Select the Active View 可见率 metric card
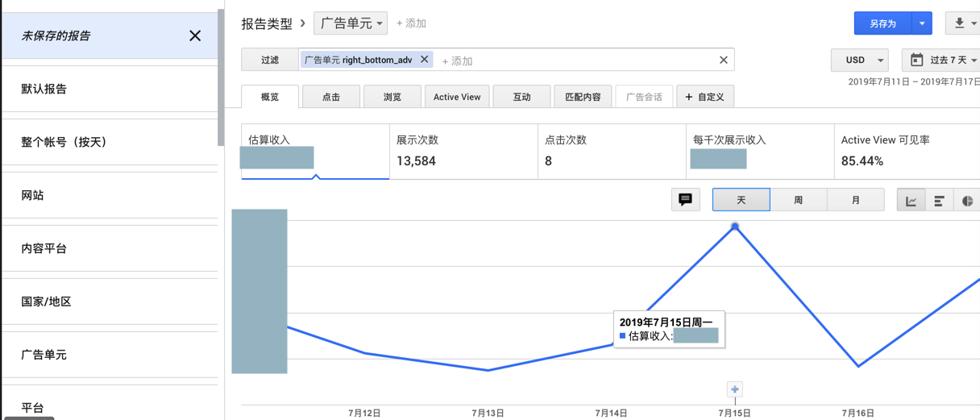 click(907, 151)
